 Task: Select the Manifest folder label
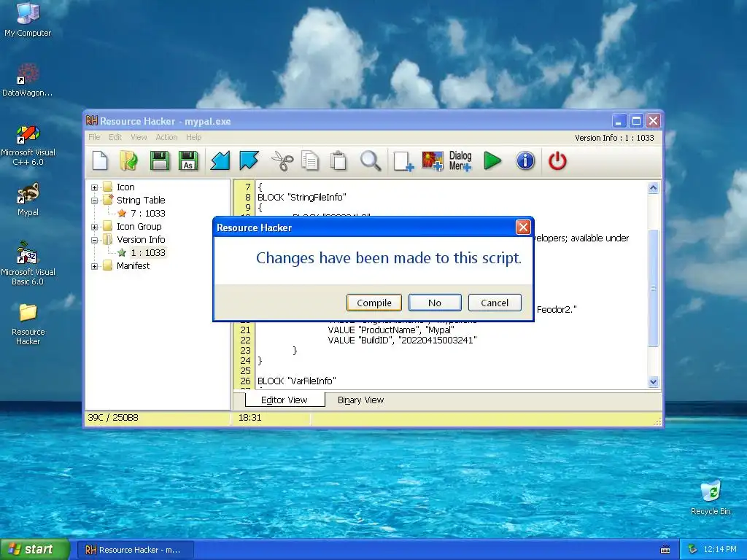[133, 265]
